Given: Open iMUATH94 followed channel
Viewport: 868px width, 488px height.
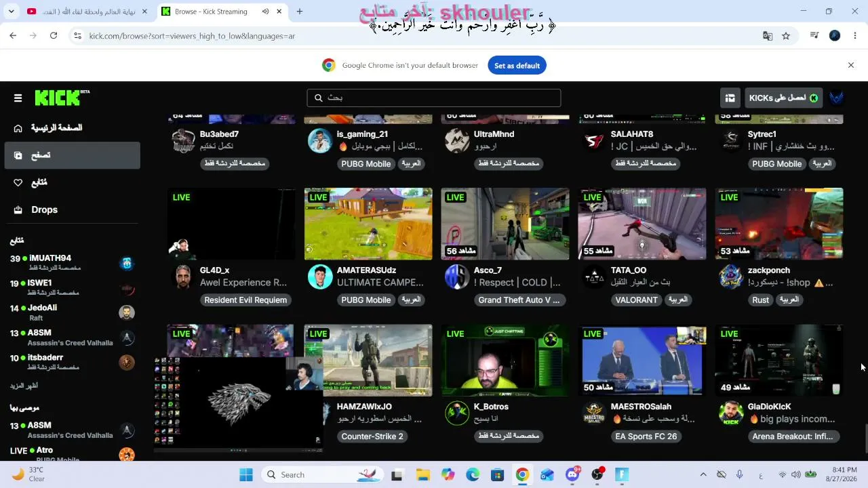Looking at the screenshot, I should tap(72, 263).
